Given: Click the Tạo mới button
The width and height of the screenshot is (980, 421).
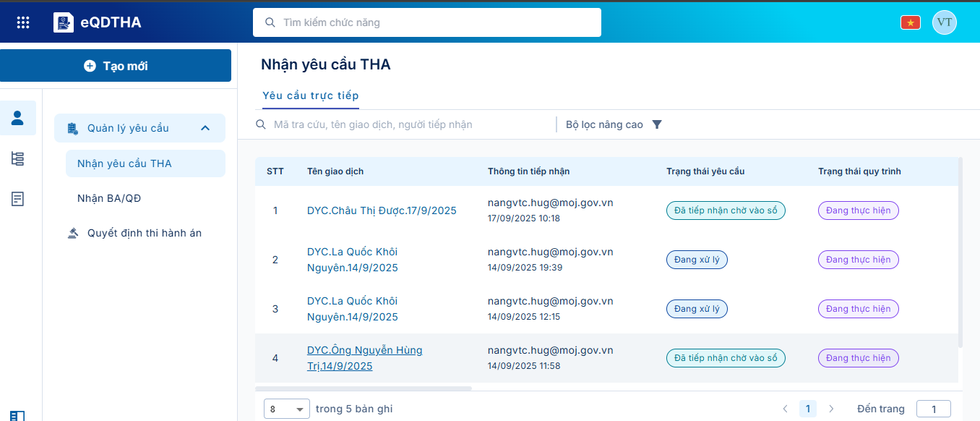Looking at the screenshot, I should [x=116, y=66].
